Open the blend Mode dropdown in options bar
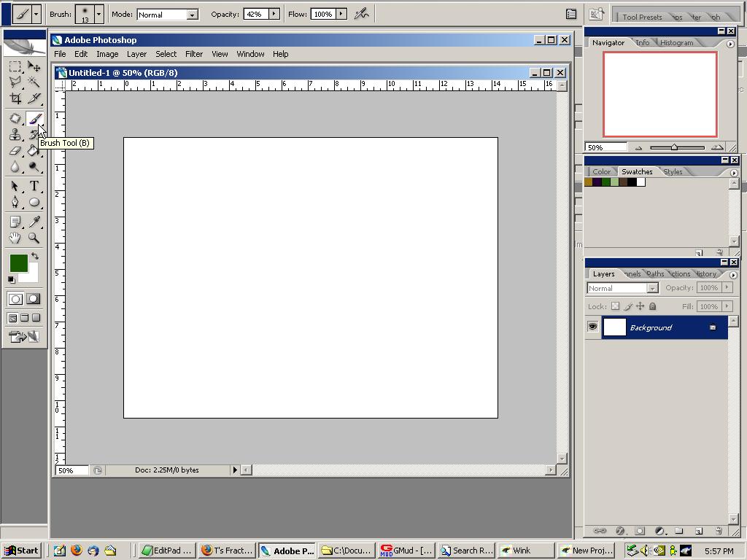The width and height of the screenshot is (747, 560). click(x=191, y=14)
